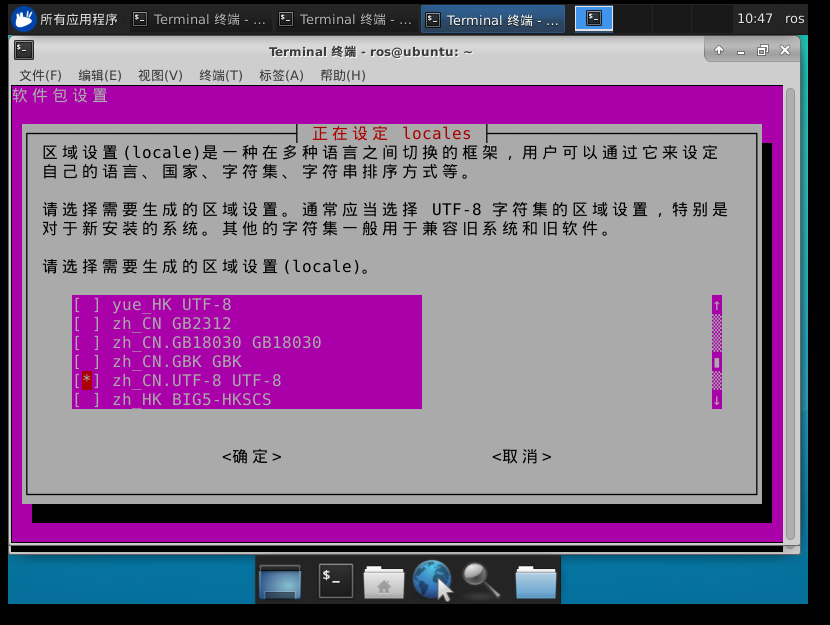Toggle the zh_CN.GB18030 checkbox

pyautogui.click(x=87, y=343)
